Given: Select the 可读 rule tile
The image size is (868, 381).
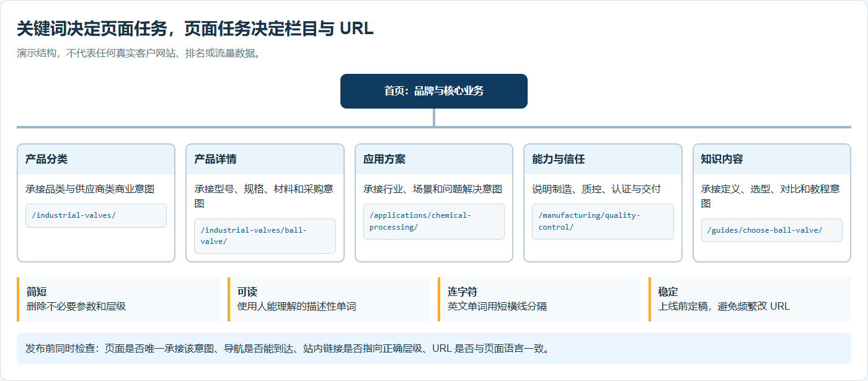Looking at the screenshot, I should pos(329,299).
